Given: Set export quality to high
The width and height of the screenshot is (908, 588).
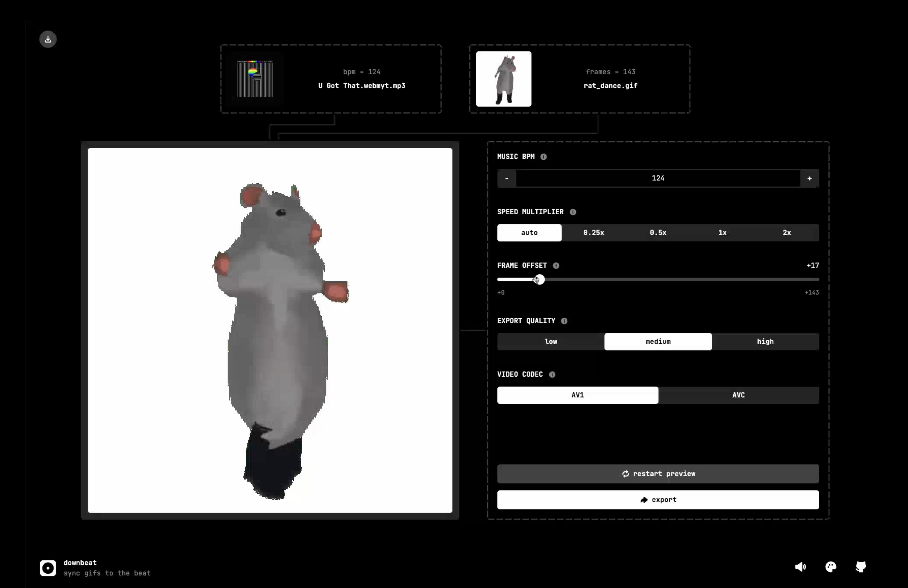Looking at the screenshot, I should pos(765,342).
